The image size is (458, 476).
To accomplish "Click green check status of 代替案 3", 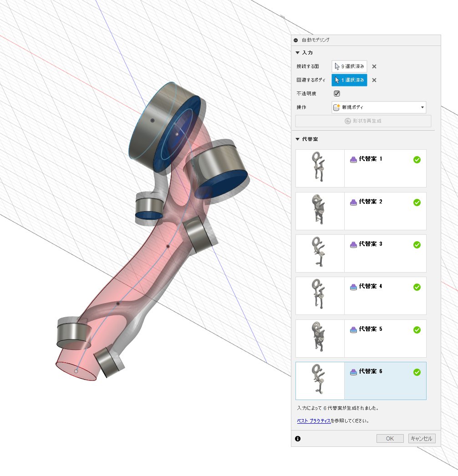I will 417,245.
